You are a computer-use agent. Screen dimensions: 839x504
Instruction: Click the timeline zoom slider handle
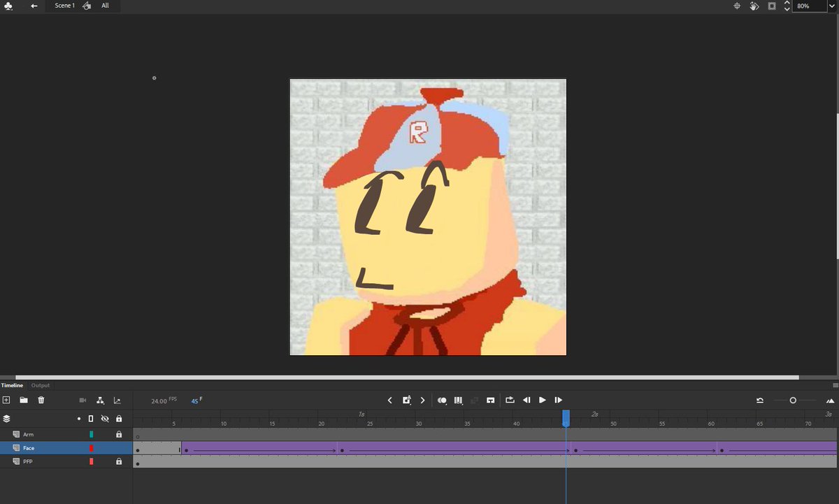(793, 401)
